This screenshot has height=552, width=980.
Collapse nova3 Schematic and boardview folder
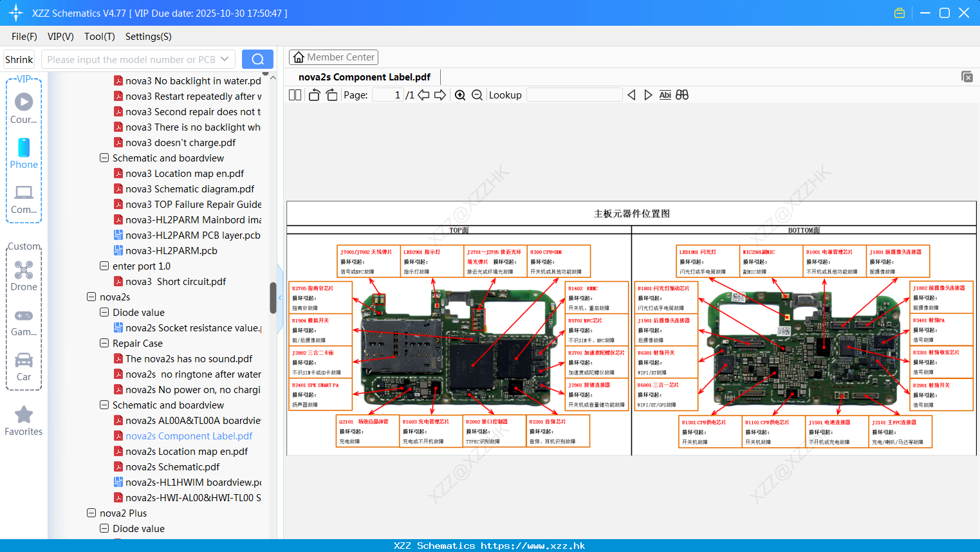tap(104, 158)
